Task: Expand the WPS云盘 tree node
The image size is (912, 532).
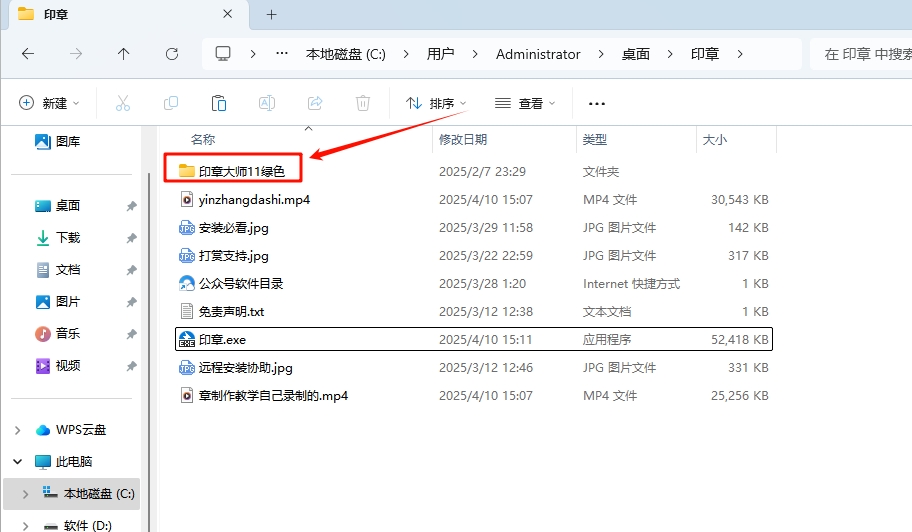Action: (x=17, y=430)
